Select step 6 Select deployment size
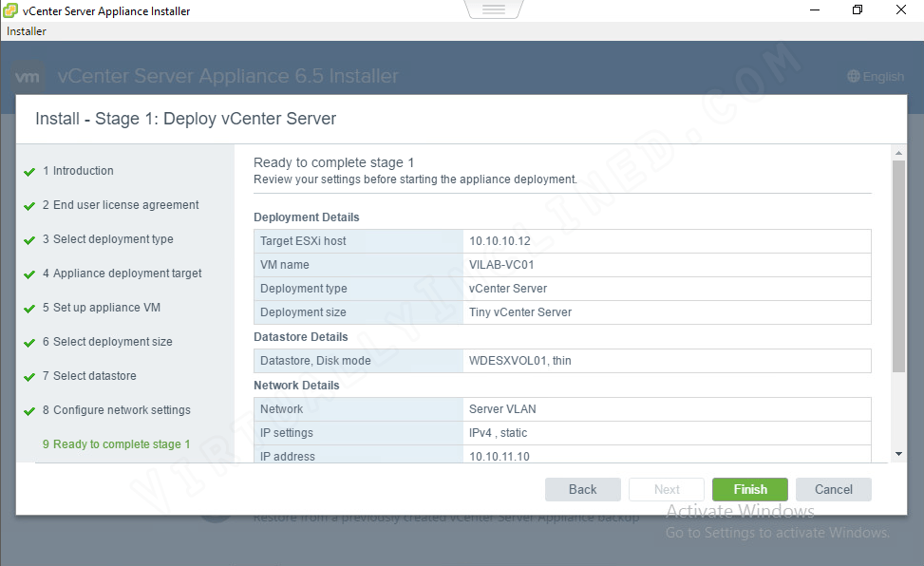The height and width of the screenshot is (566, 924). coord(107,342)
